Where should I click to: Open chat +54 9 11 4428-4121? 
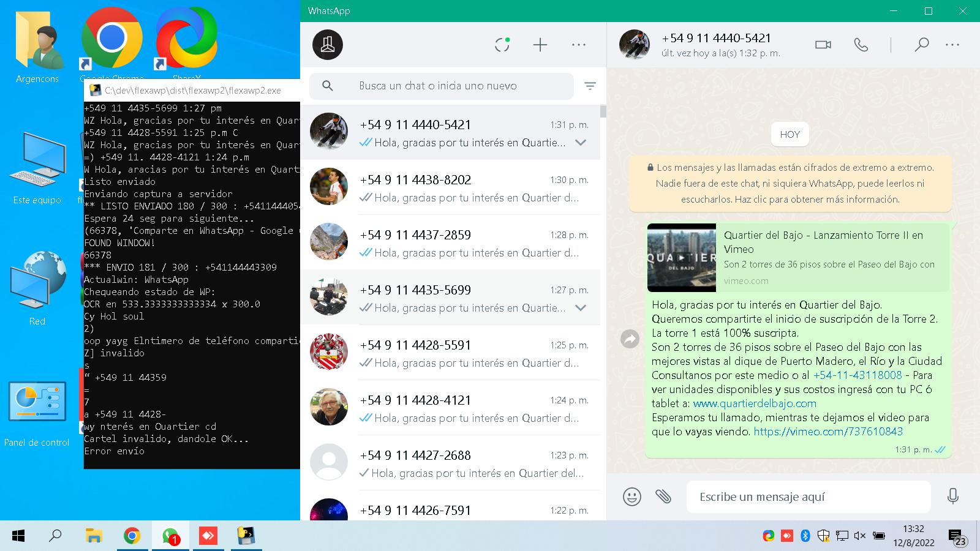pyautogui.click(x=450, y=408)
